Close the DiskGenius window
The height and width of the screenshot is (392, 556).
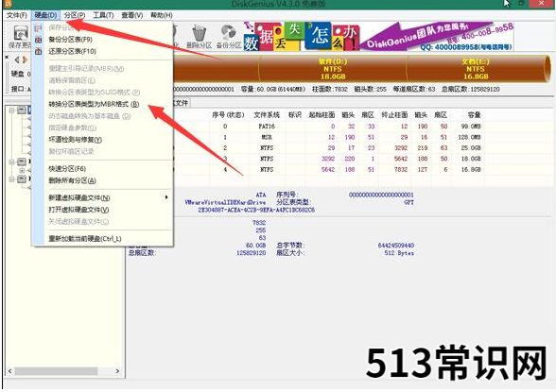(542, 3)
